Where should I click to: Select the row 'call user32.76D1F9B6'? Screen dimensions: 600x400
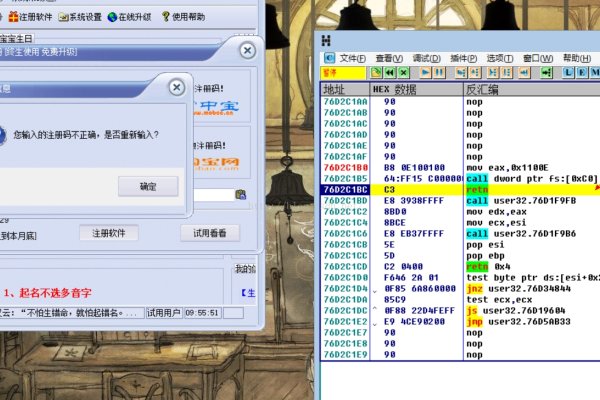[x=460, y=233]
